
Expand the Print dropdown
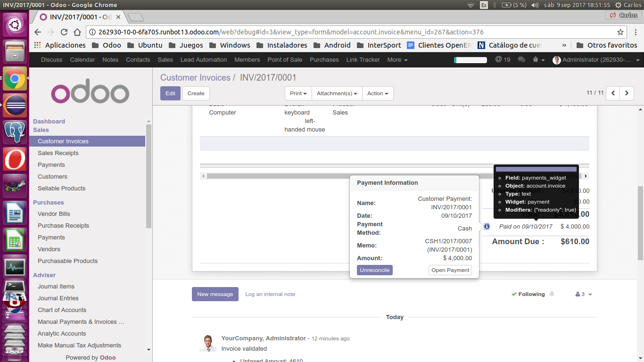pos(298,93)
